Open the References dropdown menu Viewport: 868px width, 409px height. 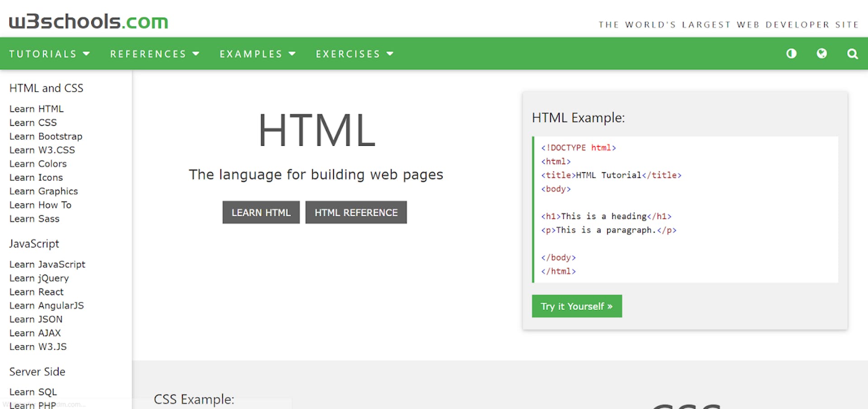coord(155,54)
